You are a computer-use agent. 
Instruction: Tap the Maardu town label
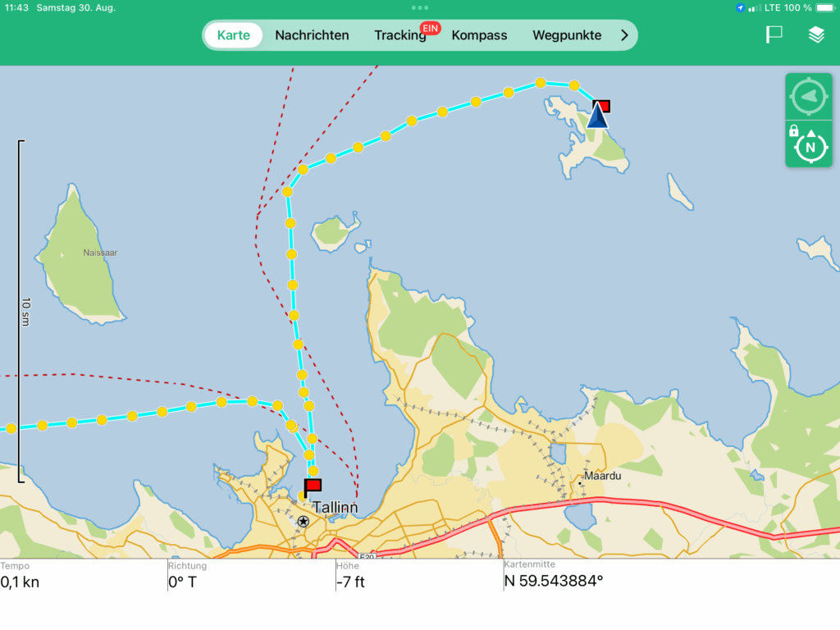coord(602,476)
